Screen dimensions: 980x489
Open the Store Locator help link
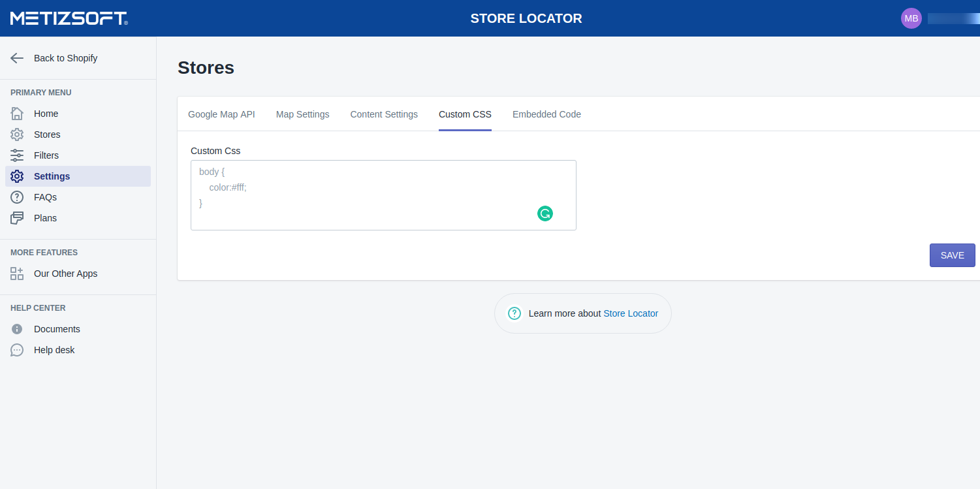pyautogui.click(x=630, y=313)
